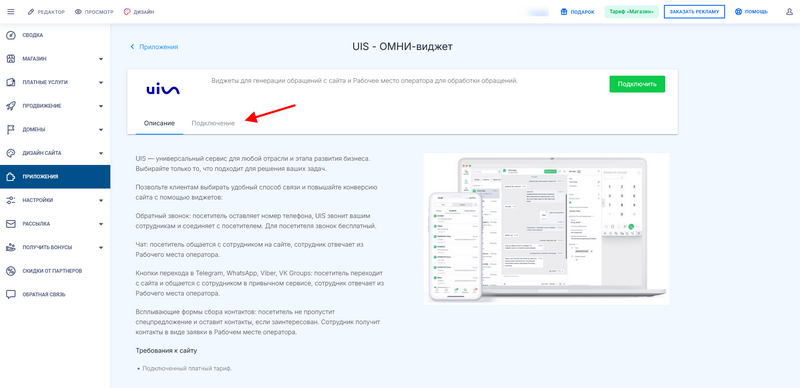Switch to the Подключение tab
The image size is (800, 388).
click(x=213, y=124)
